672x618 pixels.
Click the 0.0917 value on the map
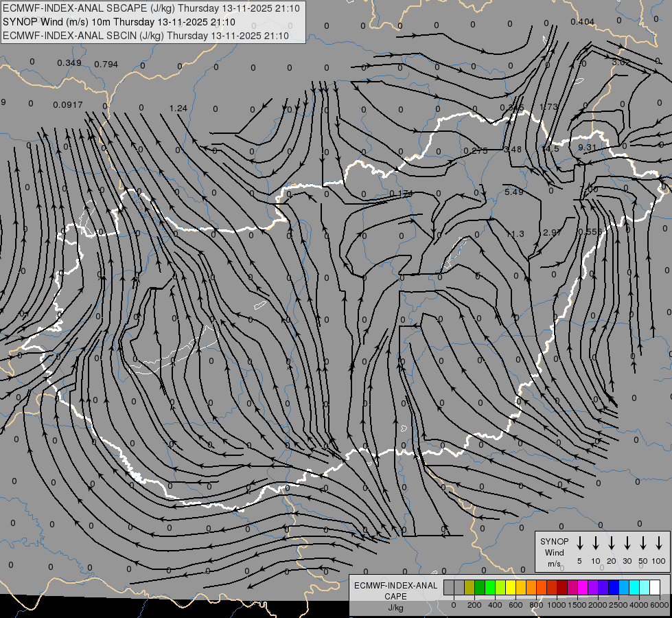[x=68, y=104]
